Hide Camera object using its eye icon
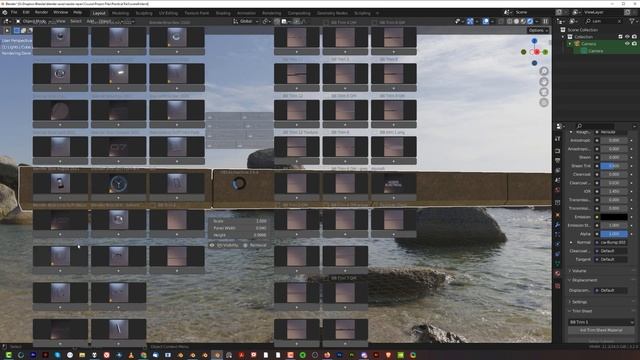Viewport: 640px width, 360px height. pos(627,44)
